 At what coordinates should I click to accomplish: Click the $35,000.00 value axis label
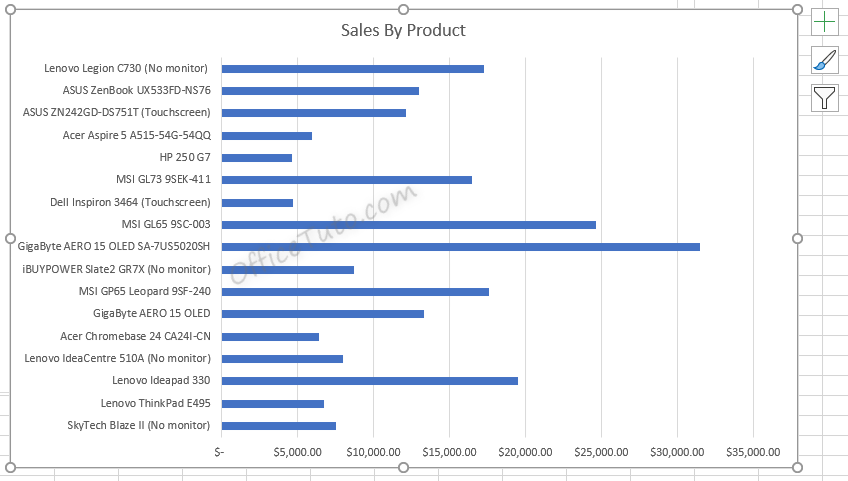click(753, 452)
